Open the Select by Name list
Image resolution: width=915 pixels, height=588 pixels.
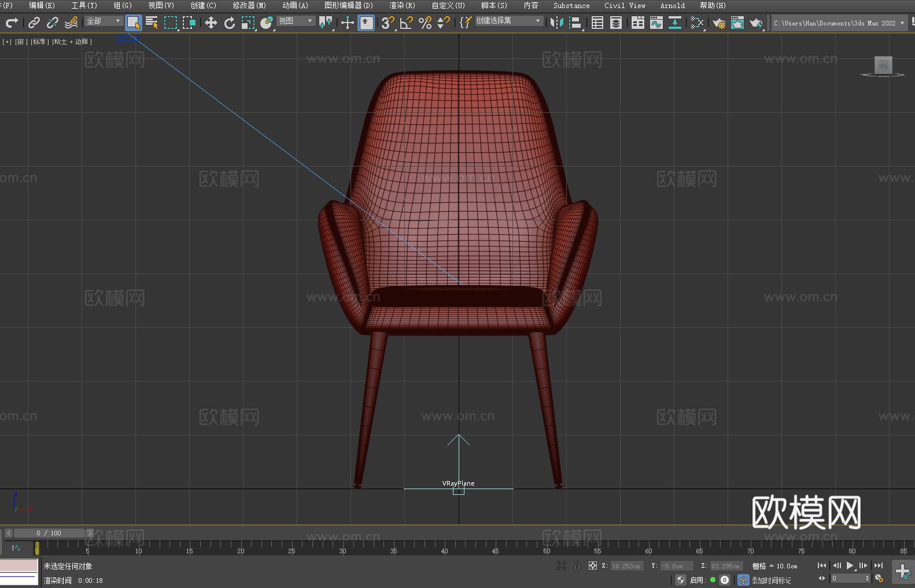152,23
